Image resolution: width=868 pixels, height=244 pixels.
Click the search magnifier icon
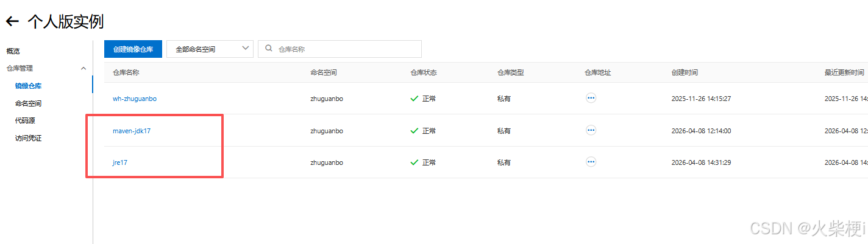269,48
